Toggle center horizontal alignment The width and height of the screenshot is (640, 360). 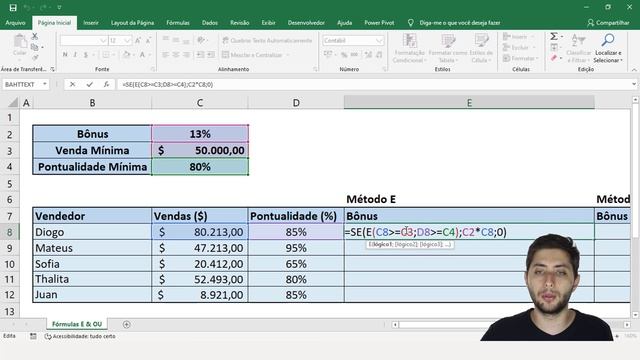coord(176,55)
